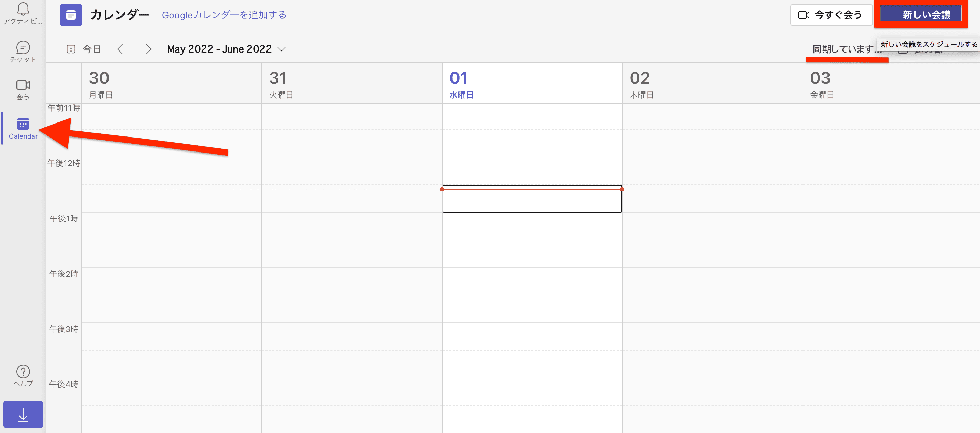Go to next week with right chevron

148,49
